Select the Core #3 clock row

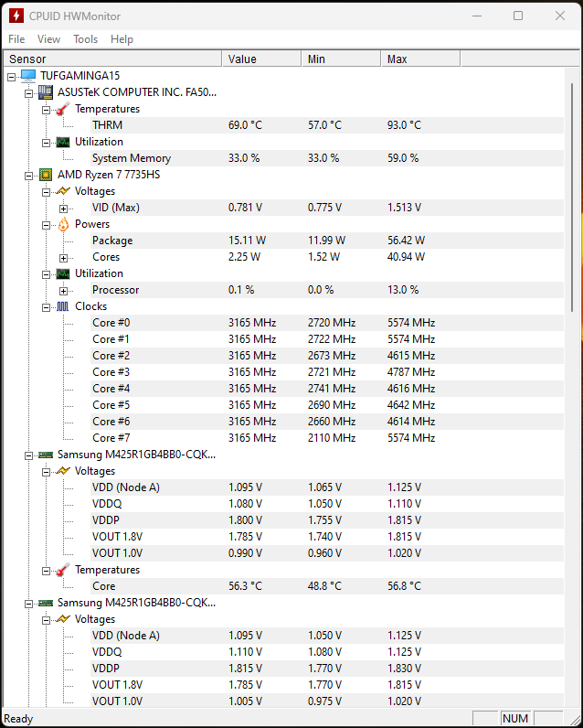click(x=327, y=372)
